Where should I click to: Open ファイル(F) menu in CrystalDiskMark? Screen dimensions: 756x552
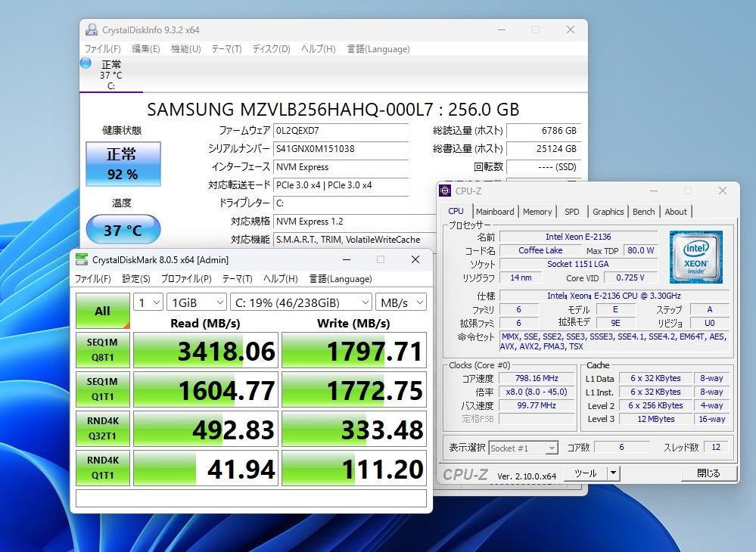coord(92,279)
